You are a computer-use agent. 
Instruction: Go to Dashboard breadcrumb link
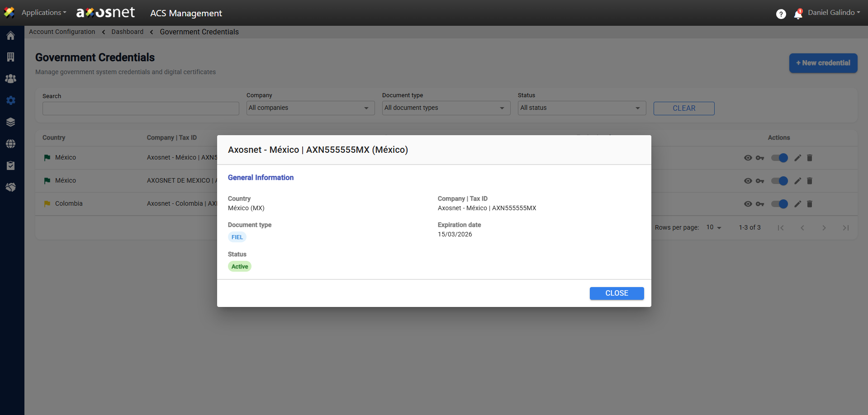pyautogui.click(x=127, y=32)
